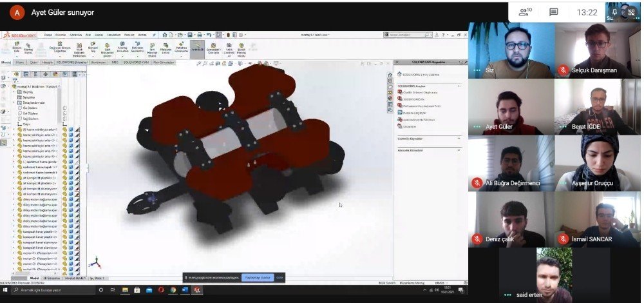The width and height of the screenshot is (644, 303).
Task: Toggle the pin icon in Meet top bar
Action: 614,12
